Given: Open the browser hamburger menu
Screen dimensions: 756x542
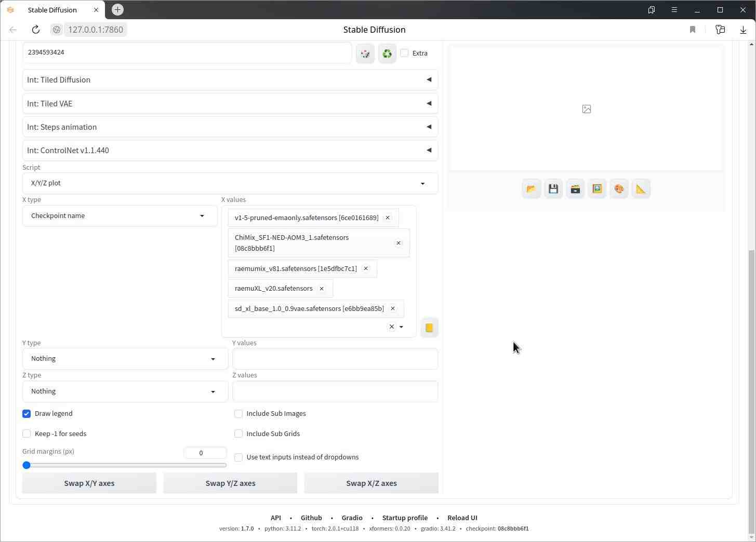Looking at the screenshot, I should tap(674, 10).
